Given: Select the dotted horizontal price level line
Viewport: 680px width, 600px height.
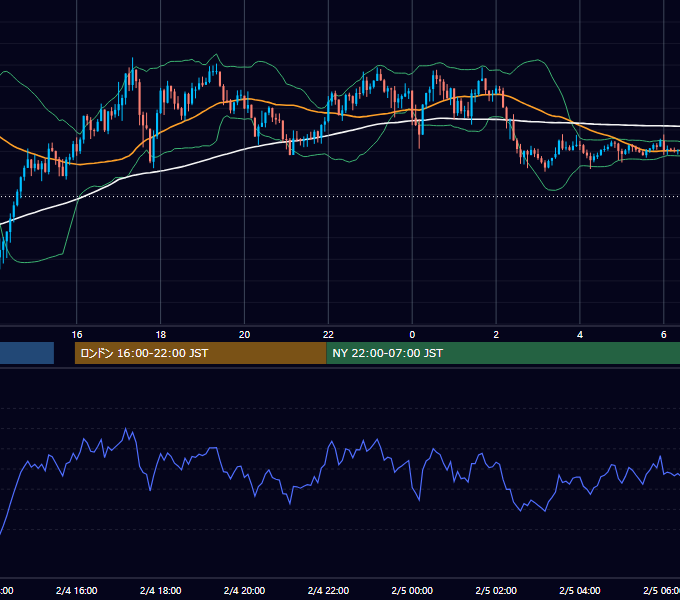Looking at the screenshot, I should click(x=340, y=196).
